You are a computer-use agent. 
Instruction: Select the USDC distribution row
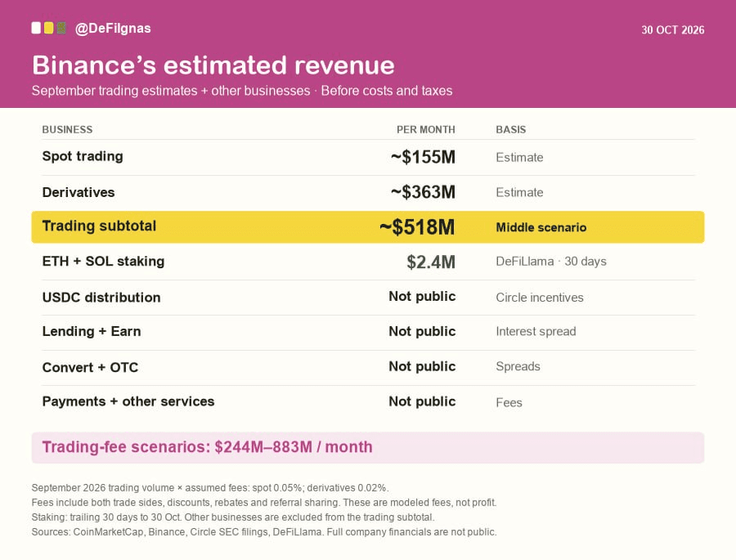tap(368, 298)
